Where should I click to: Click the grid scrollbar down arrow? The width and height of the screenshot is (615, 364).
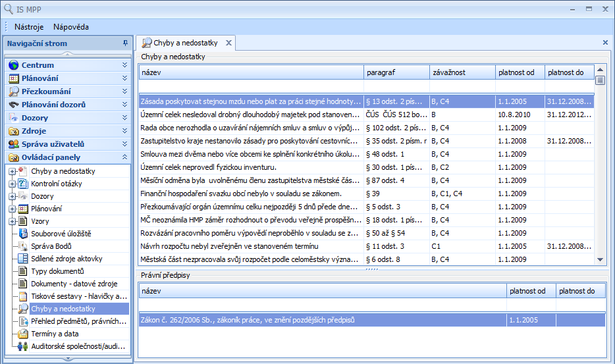(600, 259)
